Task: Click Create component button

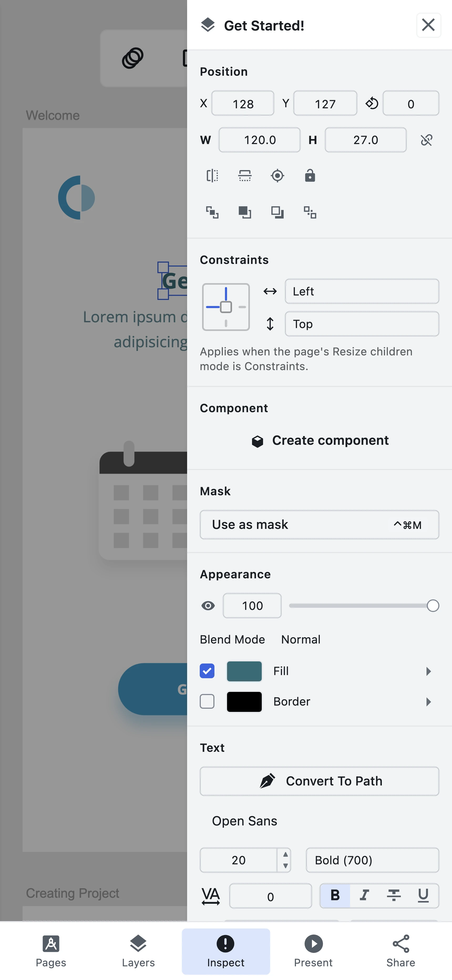Action: tap(320, 441)
